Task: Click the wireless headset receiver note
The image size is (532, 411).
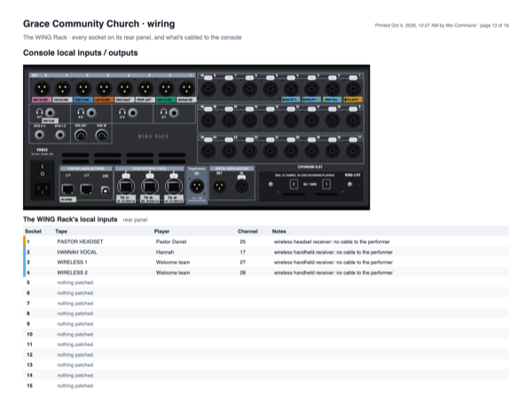Action: point(332,241)
